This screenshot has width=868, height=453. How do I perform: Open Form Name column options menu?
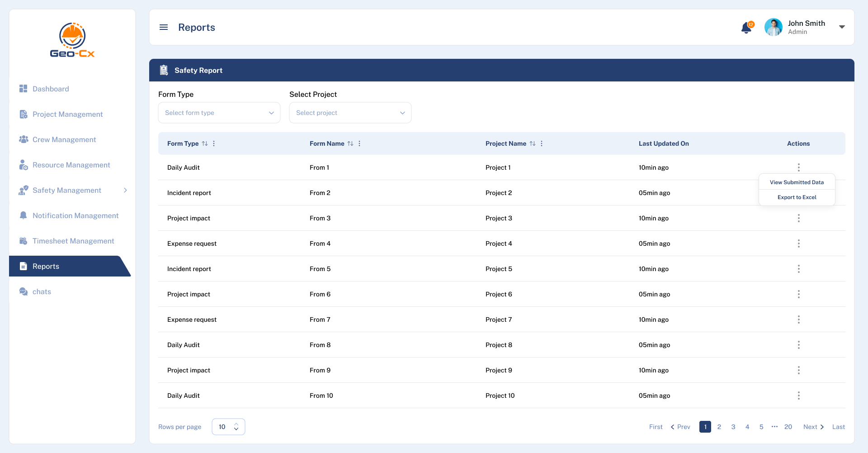click(359, 143)
